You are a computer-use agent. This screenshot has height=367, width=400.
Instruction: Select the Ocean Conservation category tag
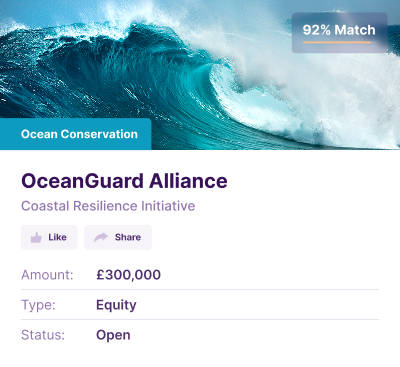coord(76,134)
